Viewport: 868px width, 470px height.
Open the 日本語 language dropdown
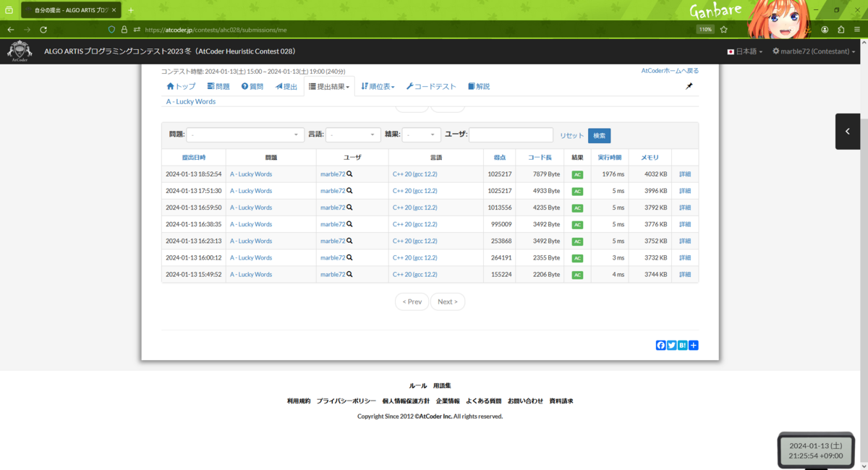745,51
